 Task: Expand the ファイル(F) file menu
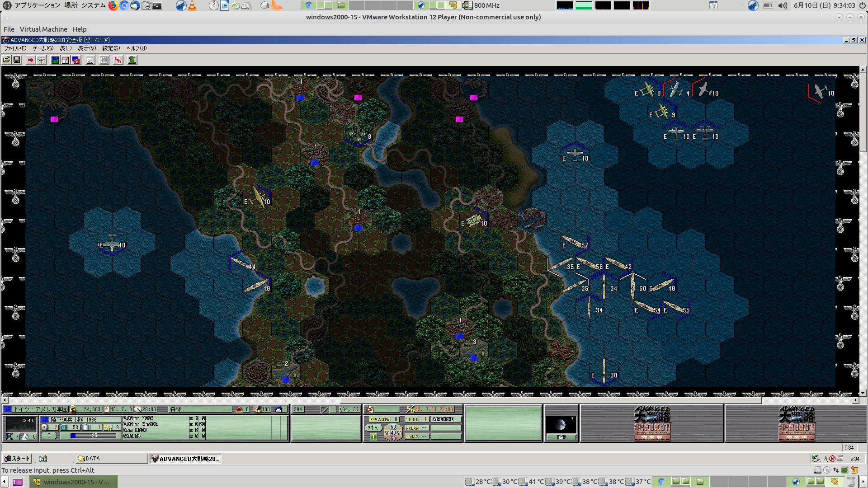point(15,48)
